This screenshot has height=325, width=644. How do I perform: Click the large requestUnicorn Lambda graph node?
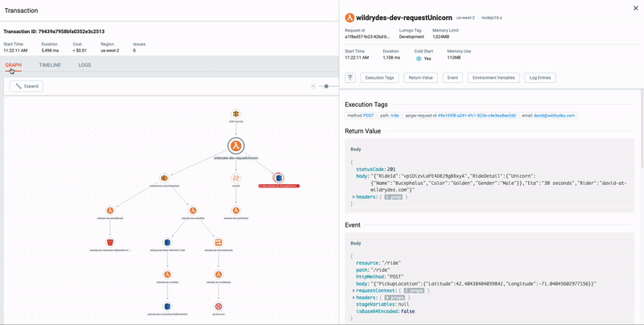tap(236, 146)
